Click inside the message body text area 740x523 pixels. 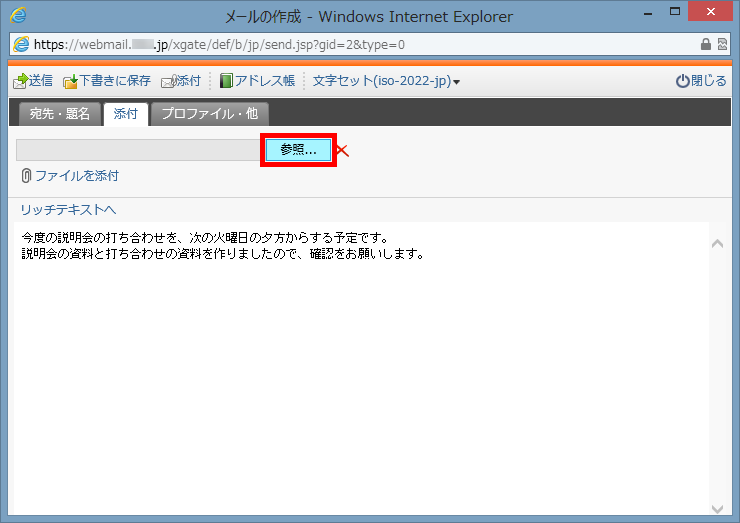click(360, 380)
